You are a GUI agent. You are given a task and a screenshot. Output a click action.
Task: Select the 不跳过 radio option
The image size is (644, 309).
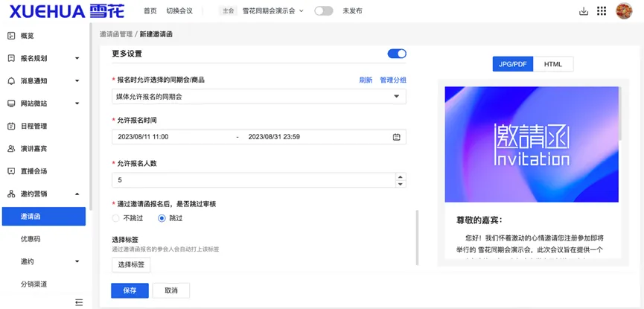(115, 218)
